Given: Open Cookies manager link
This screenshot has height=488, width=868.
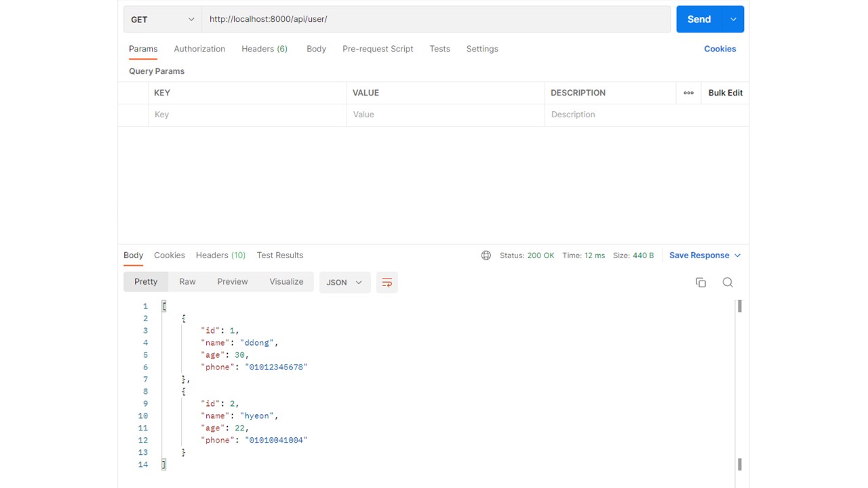Looking at the screenshot, I should click(719, 48).
